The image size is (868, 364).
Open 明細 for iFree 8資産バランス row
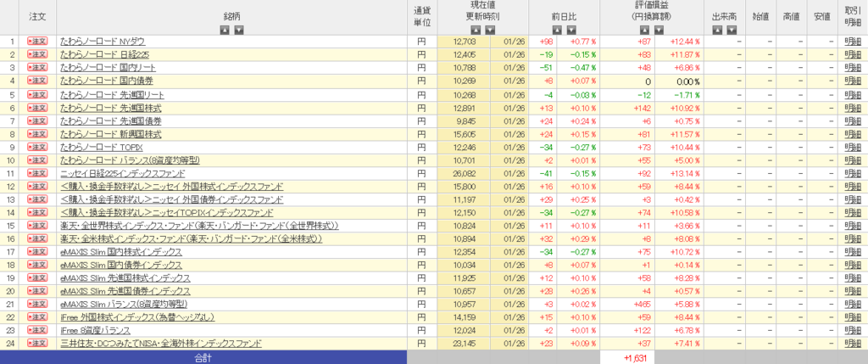(x=853, y=331)
